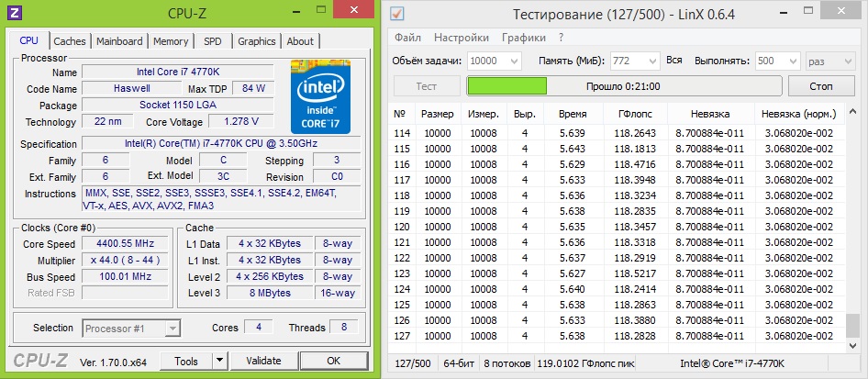This screenshot has height=379, width=868.
Task: Click GFlops value 118.2643 in row 114
Action: tap(635, 133)
